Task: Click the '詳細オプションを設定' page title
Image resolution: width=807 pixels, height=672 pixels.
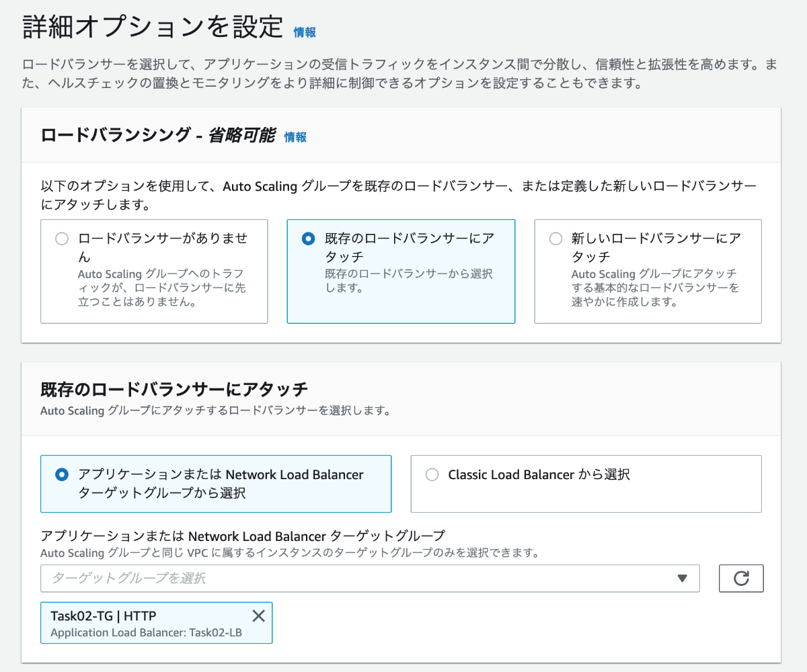Action: [153, 27]
